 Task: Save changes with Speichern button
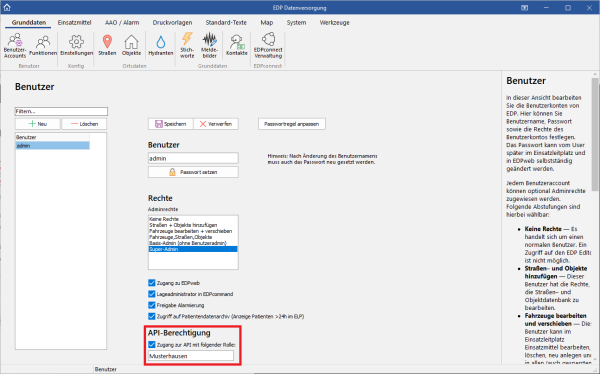pos(170,124)
